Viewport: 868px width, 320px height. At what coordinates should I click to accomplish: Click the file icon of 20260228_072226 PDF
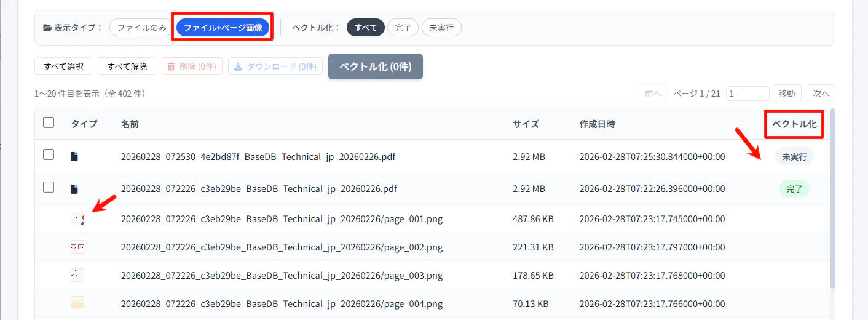click(x=74, y=189)
